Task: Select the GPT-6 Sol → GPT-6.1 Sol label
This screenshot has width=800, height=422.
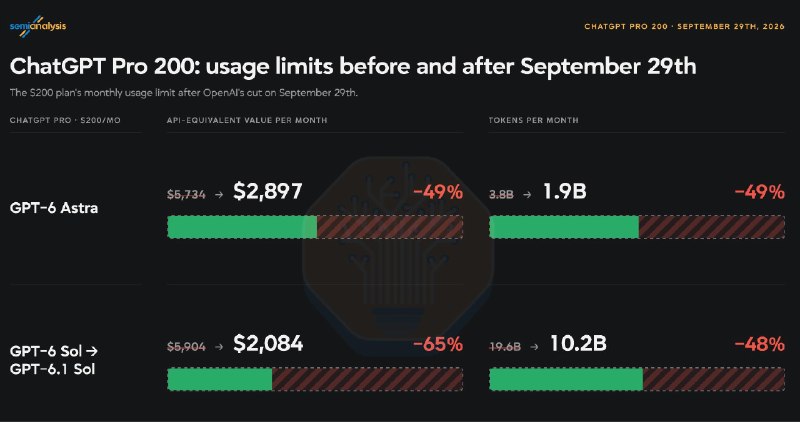Action: point(54,360)
